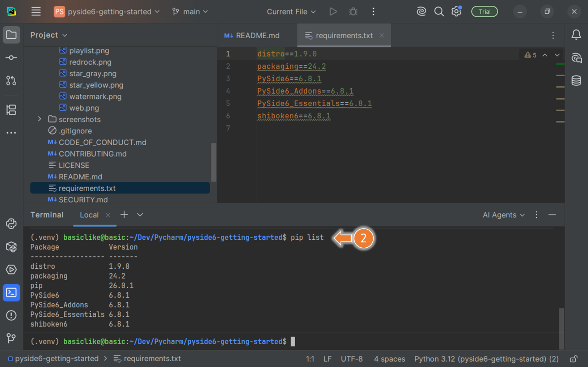Click the project tree vertical scrollbar
This screenshot has height=367, width=588.
coord(213,162)
